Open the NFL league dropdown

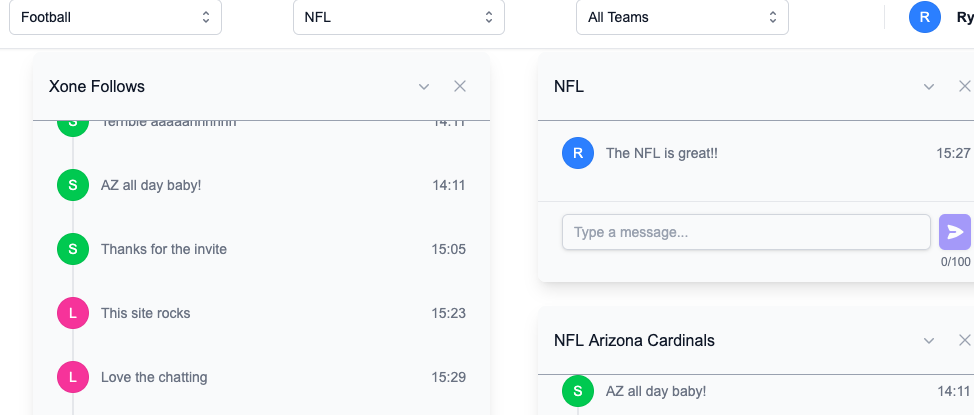tap(398, 17)
